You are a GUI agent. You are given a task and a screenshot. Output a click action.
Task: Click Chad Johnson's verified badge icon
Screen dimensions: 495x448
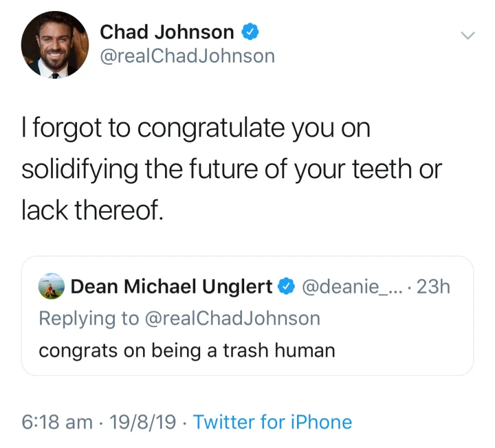pyautogui.click(x=250, y=32)
